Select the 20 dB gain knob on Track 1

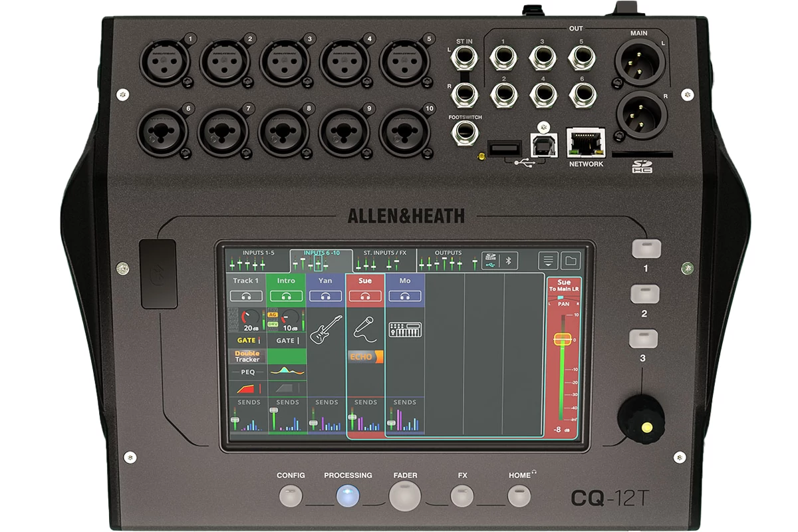[250, 319]
